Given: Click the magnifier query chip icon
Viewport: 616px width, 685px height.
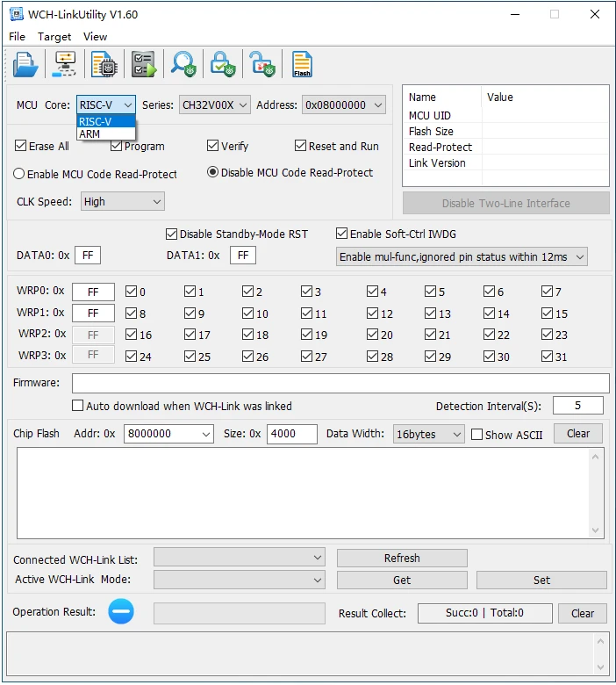Looking at the screenshot, I should pos(183,64).
